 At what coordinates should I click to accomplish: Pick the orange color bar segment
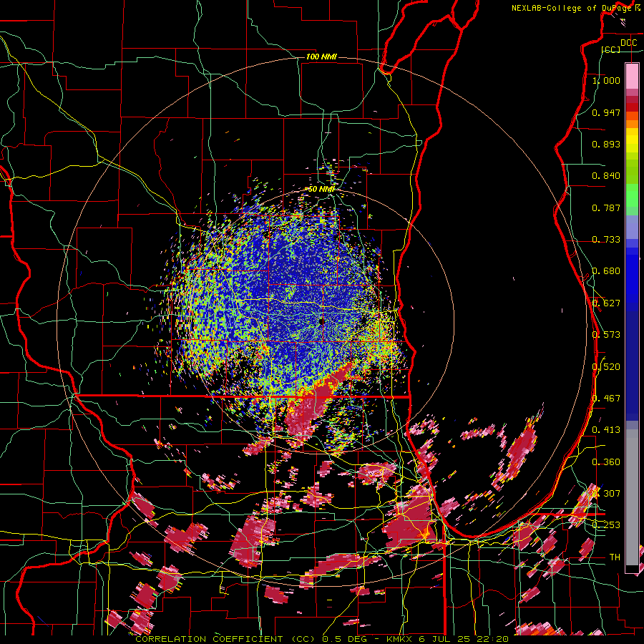(x=632, y=124)
